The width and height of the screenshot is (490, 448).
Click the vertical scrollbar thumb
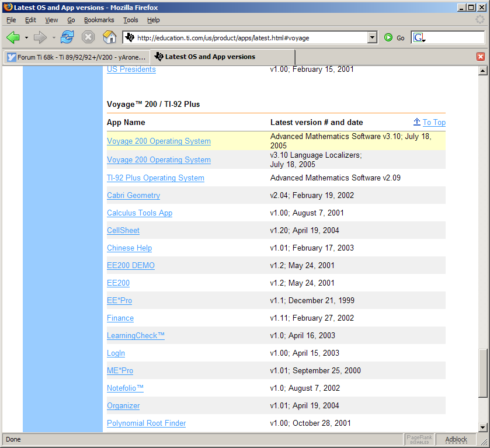pos(483,374)
